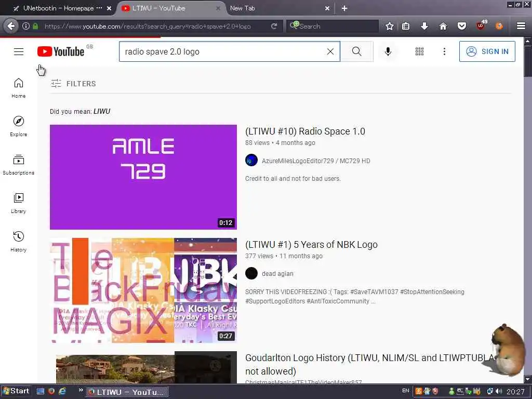532x399 pixels.
Task: Go to Home in YouTube sidebar
Action: point(19,88)
